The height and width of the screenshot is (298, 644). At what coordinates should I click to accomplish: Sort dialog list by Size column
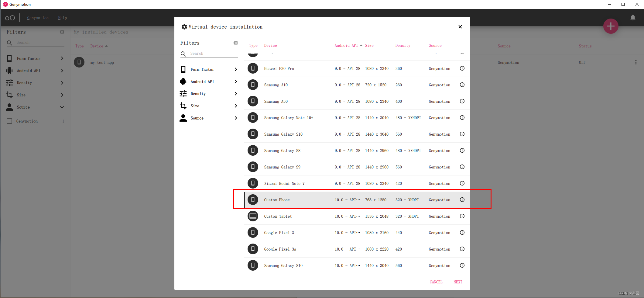point(369,46)
